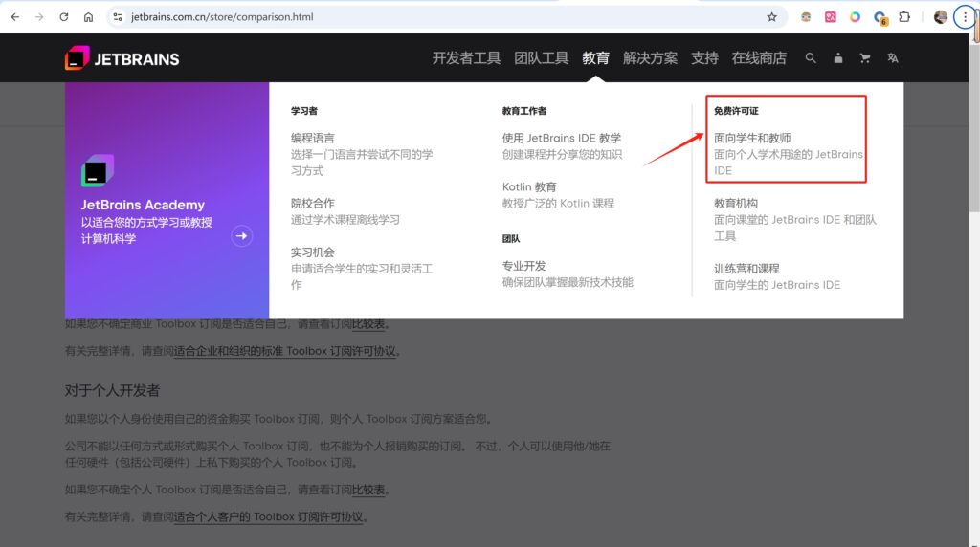
Task: Open the 教育机构 link
Action: tap(736, 203)
